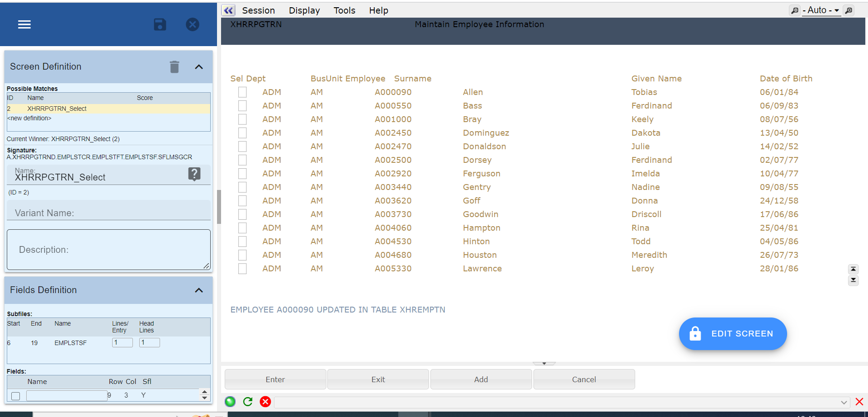Select the checkbox for employee Dominguez

[x=243, y=133]
